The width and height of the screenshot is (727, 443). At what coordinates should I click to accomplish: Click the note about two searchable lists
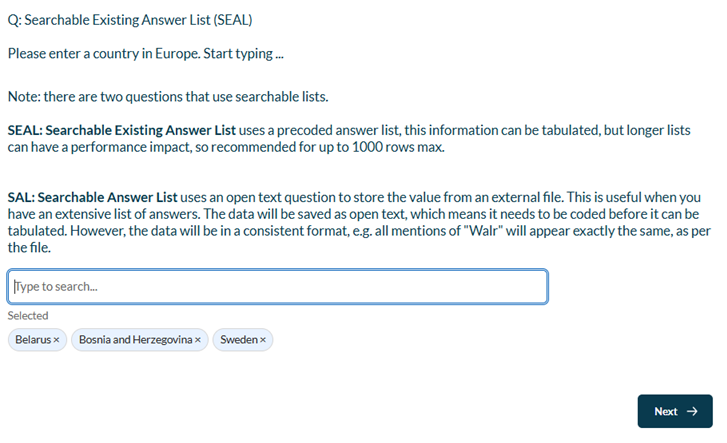(x=168, y=96)
